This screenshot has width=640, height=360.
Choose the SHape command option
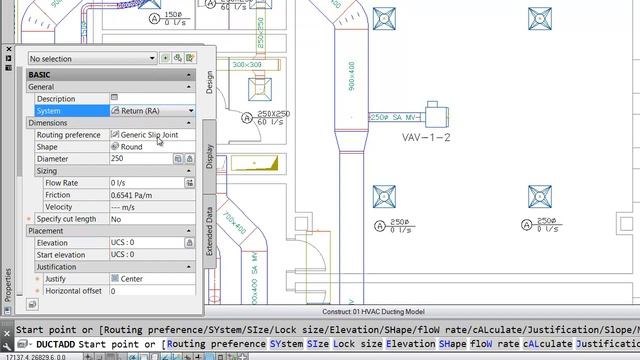click(x=453, y=344)
